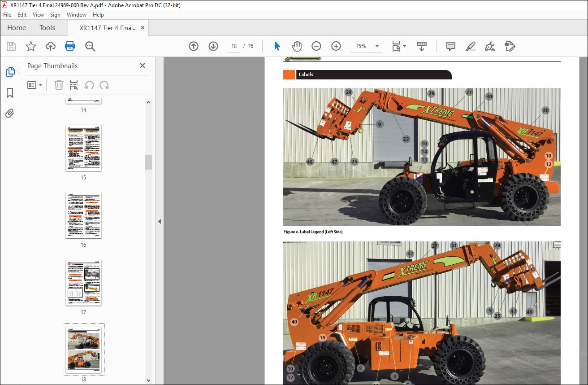The image size is (588, 385).
Task: Add a sticky note comment
Action: coord(451,46)
